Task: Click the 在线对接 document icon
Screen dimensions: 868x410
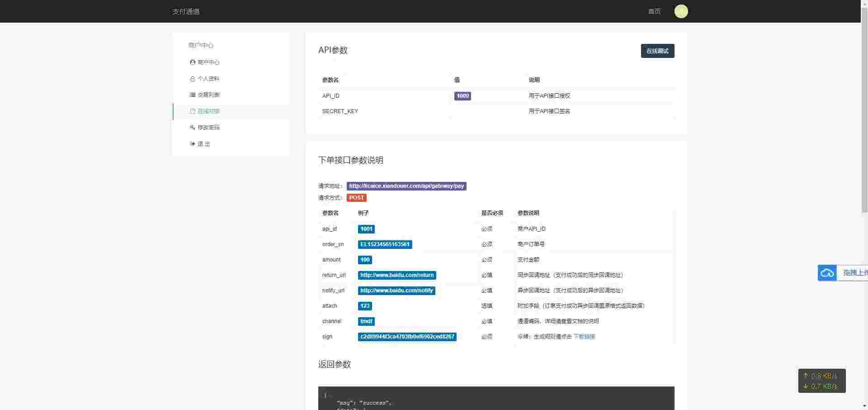Action: coord(193,111)
